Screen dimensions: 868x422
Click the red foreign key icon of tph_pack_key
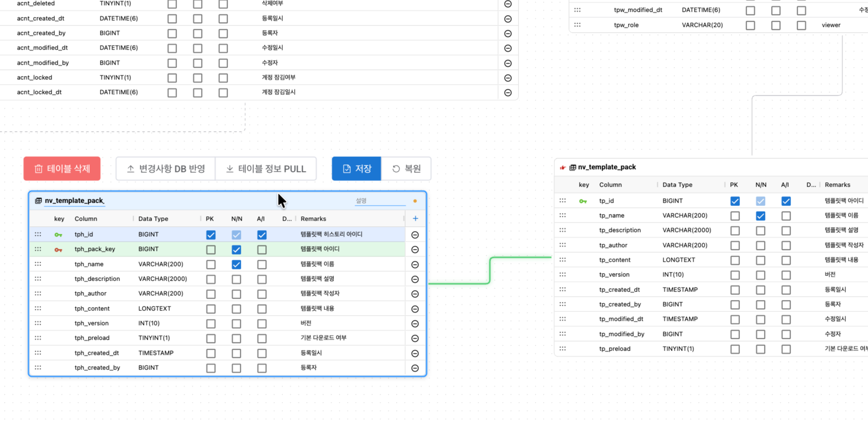point(58,250)
